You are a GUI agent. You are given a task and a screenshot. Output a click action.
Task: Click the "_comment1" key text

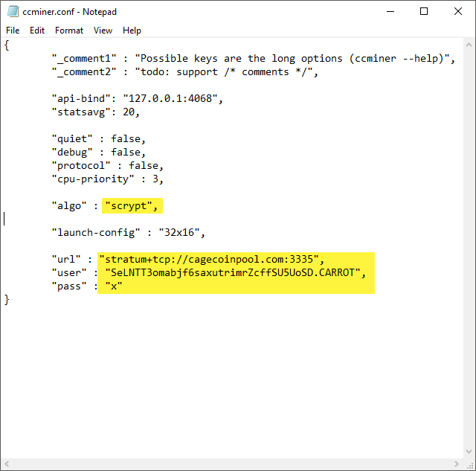[x=84, y=58]
